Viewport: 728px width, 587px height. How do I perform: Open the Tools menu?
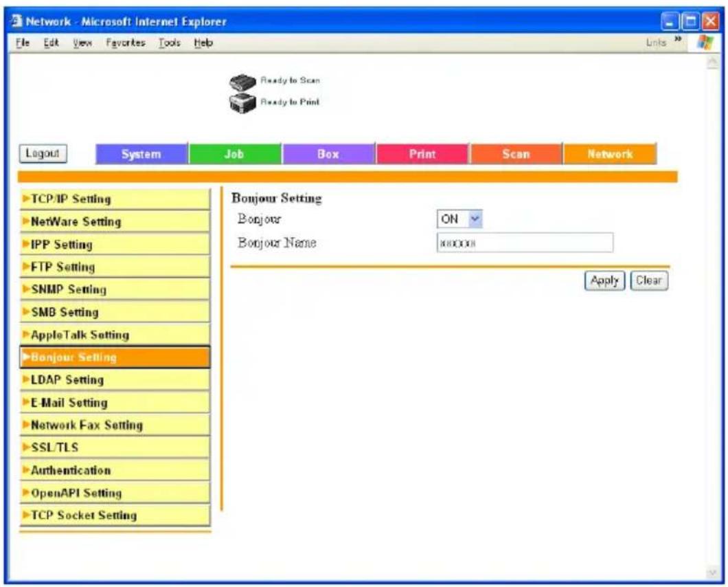coord(170,43)
